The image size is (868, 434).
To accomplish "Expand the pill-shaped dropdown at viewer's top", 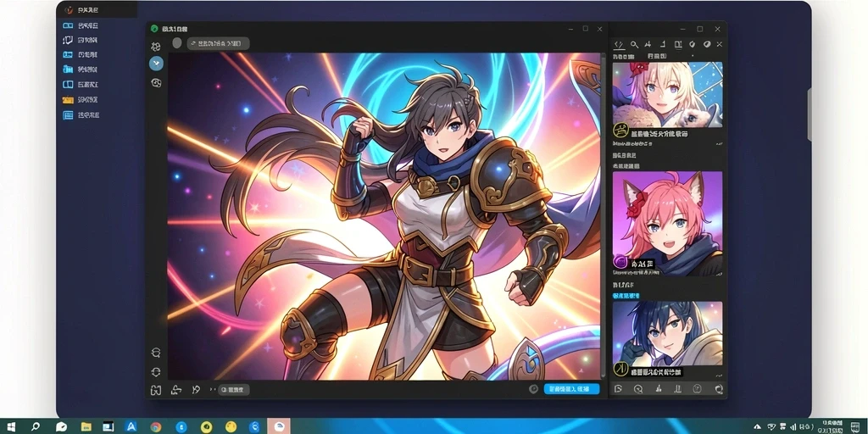I will tap(218, 44).
